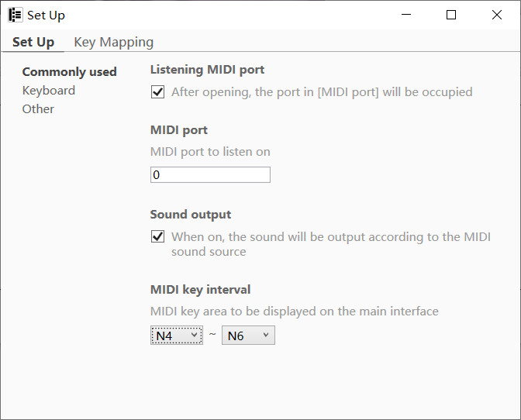Close the Set Up window

[497, 15]
